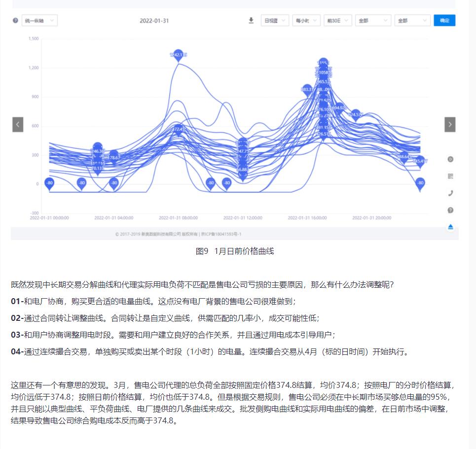Open the help icon in right sidebar
Screen dimensions: 476x449
[450, 210]
